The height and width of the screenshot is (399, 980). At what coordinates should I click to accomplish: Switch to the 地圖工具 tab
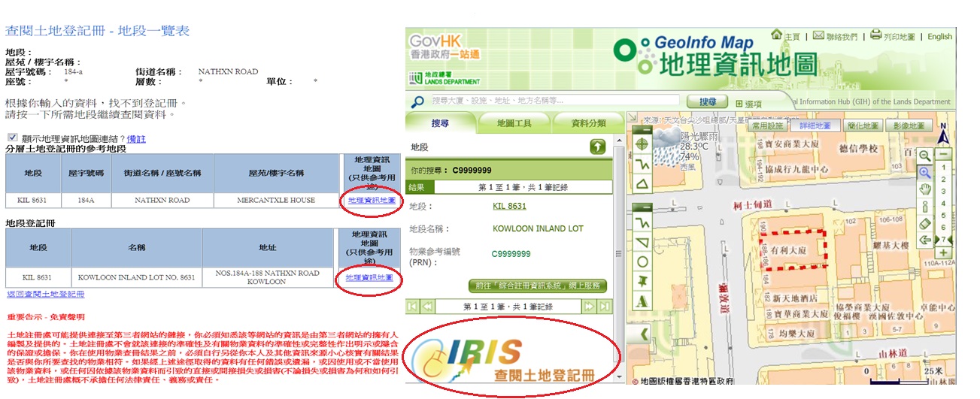(x=514, y=123)
